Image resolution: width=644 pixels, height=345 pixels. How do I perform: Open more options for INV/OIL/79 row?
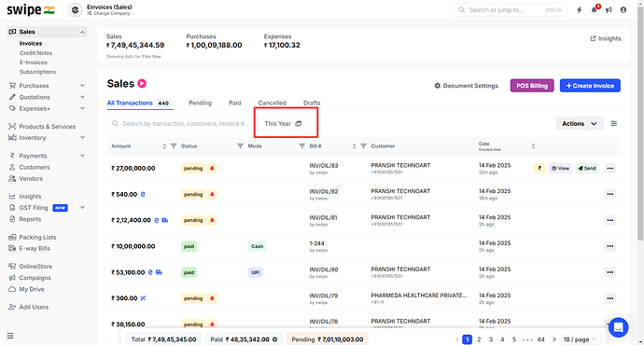tap(609, 298)
